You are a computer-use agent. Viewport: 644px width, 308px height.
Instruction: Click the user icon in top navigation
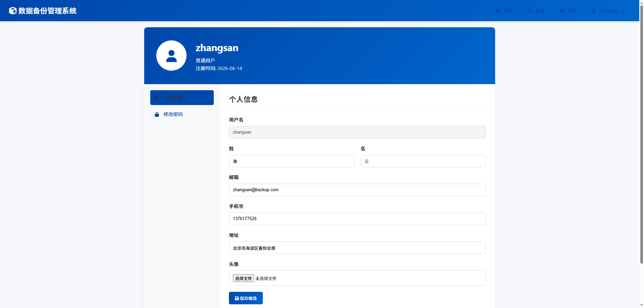pyautogui.click(x=594, y=11)
